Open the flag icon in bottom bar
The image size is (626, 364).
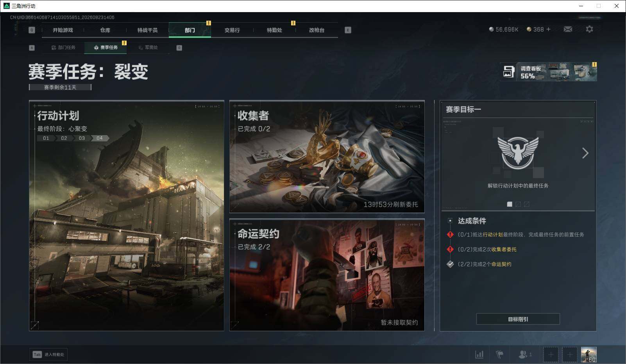[499, 355]
